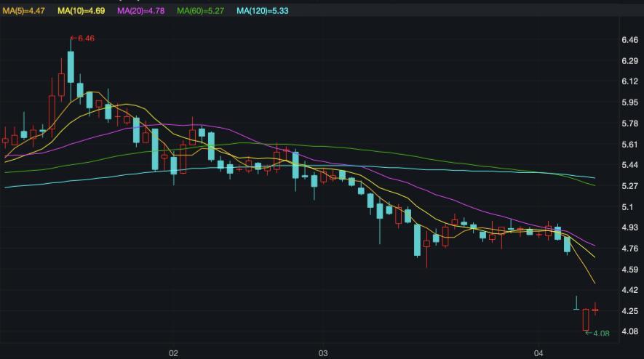Click the 6.29 level on the price axis
This screenshot has height=359, width=644.
click(x=629, y=61)
